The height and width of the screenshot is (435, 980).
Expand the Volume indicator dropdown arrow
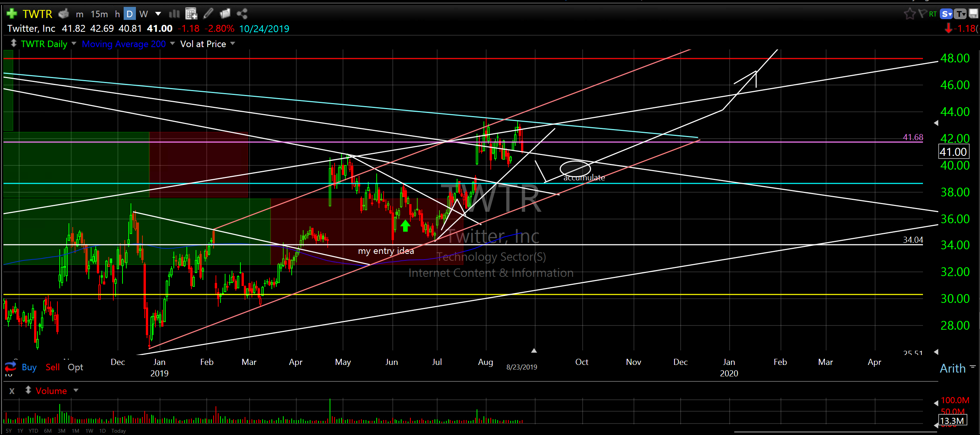point(76,391)
